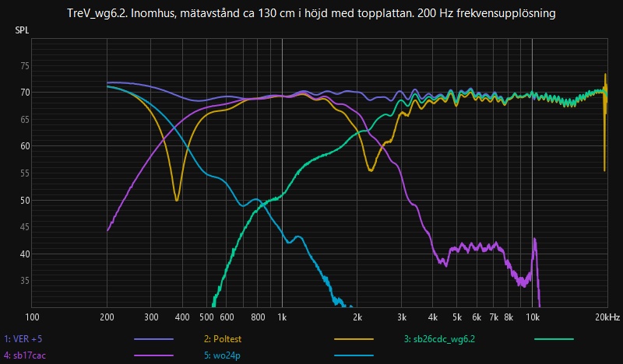623x364 pixels.
Task: Click the purple line swatch for sb17cac
Action: click(x=153, y=355)
